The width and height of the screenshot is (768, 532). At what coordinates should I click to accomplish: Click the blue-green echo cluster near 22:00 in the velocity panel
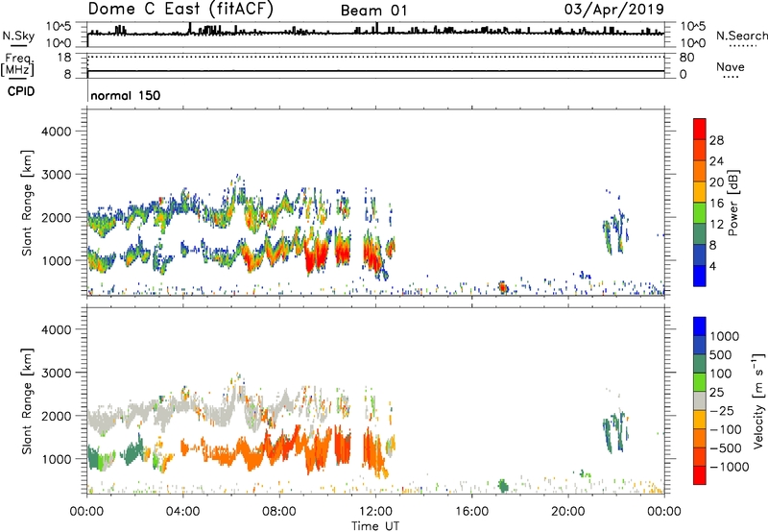point(615,430)
